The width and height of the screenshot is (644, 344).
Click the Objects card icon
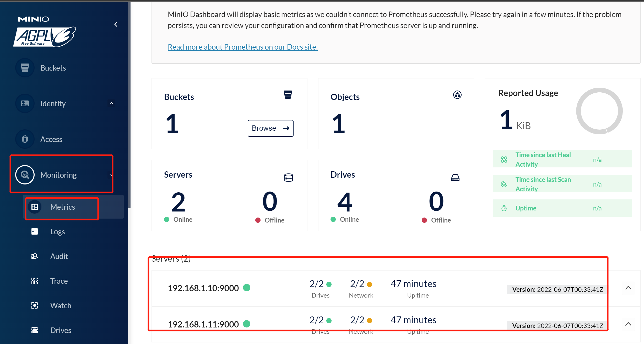click(457, 95)
